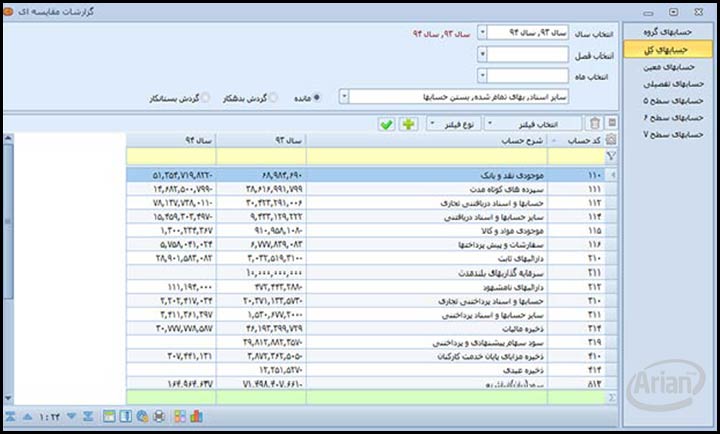Select the گردش بستانکار radio option
The image size is (720, 434).
[x=205, y=98]
